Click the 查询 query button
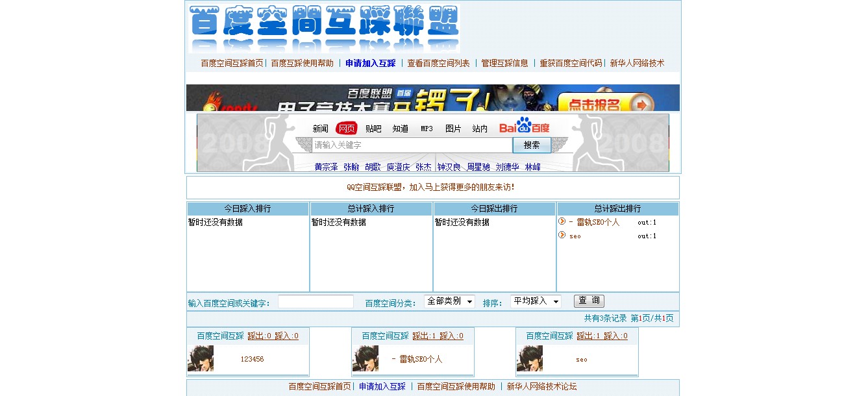The height and width of the screenshot is (396, 868). pos(589,301)
